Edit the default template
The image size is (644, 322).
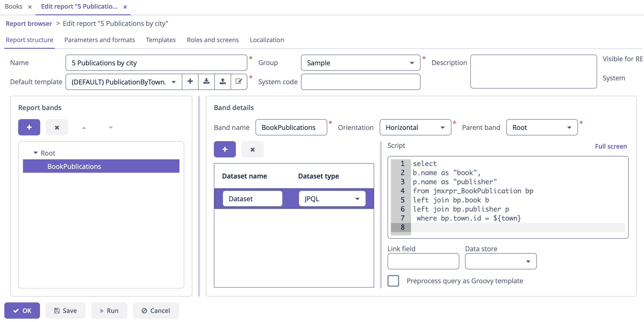tap(239, 82)
